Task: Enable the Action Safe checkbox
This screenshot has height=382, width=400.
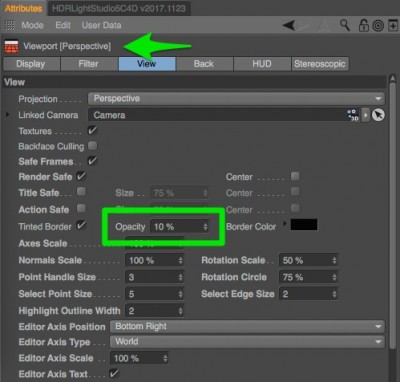Action: (x=81, y=208)
